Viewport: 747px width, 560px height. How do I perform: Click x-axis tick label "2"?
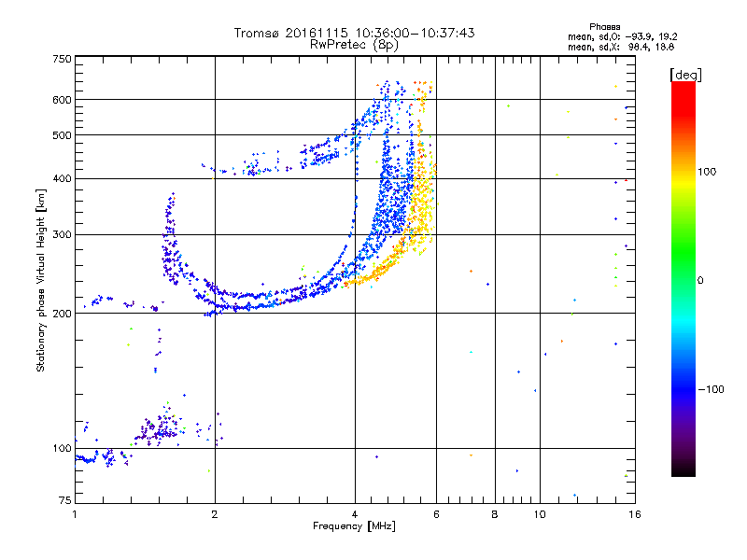[x=215, y=514]
